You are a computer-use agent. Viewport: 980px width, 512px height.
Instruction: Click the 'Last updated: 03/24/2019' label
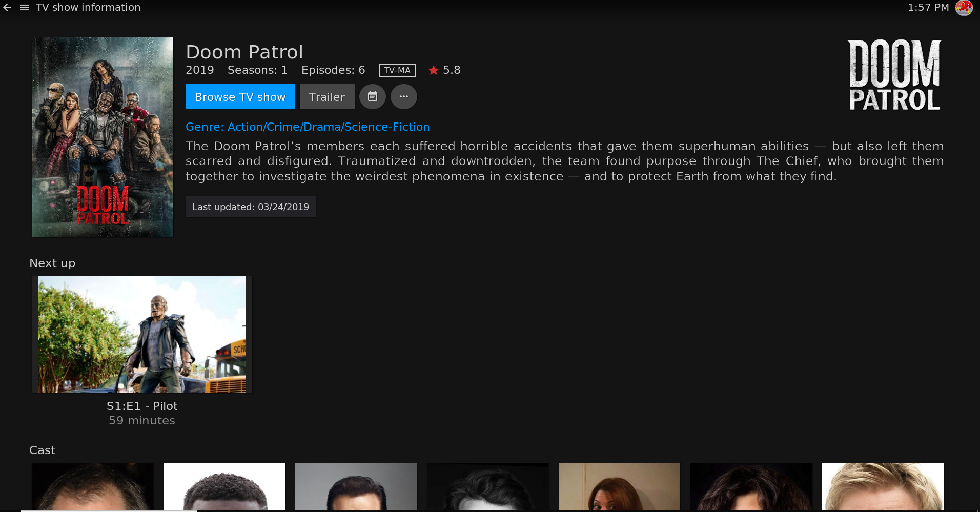tap(251, 207)
